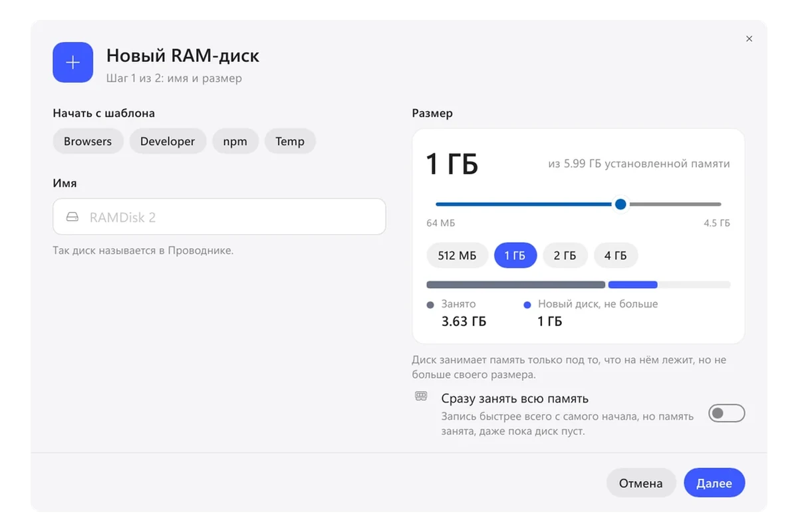Cancel with the Отмена button
This screenshot has height=532, width=798.
641,483
